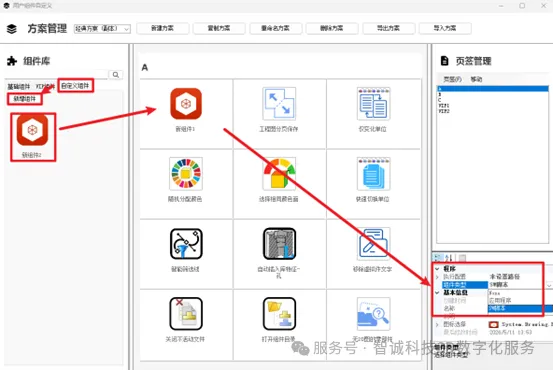Image resolution: width=553 pixels, height=370 pixels.
Task: Select highlighted page A in 页签管理 list
Action: 492,89
